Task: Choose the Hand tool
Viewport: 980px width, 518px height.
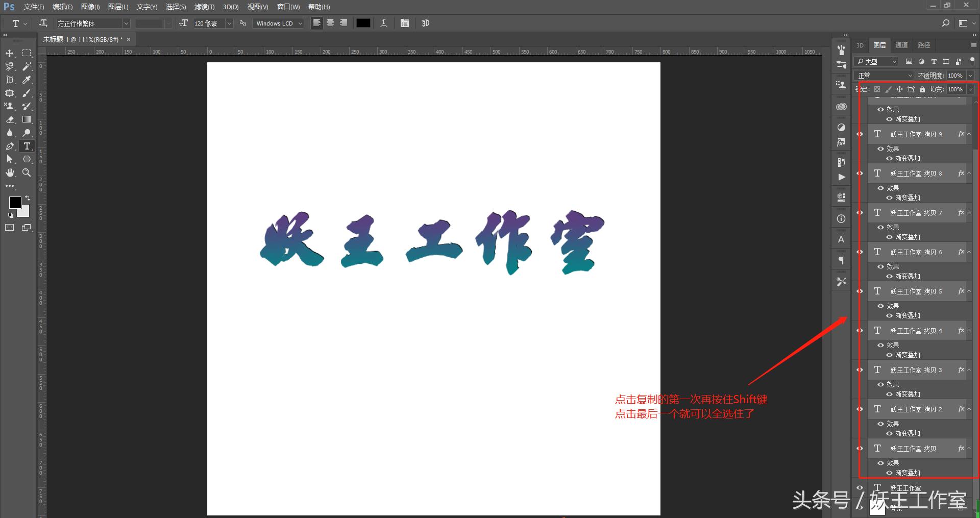Action: click(9, 173)
